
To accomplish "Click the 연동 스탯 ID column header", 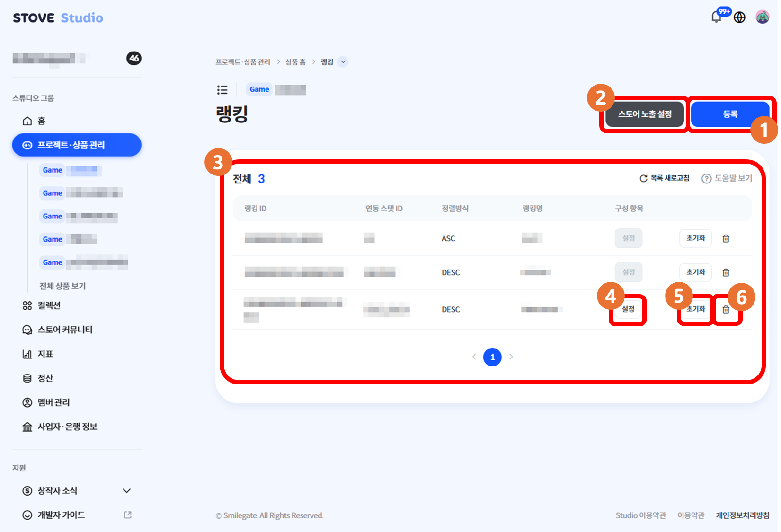I will 384,209.
